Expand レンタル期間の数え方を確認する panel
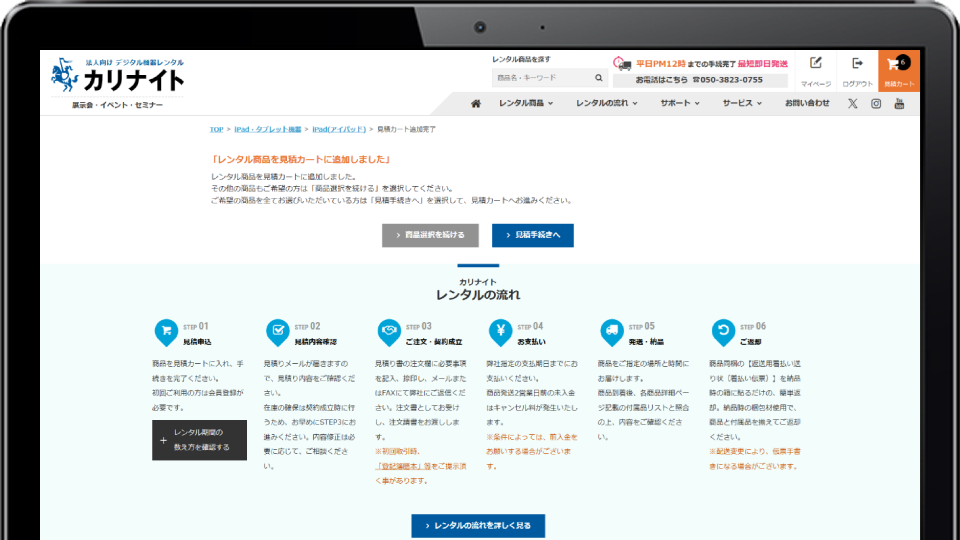960x540 pixels. [x=199, y=440]
